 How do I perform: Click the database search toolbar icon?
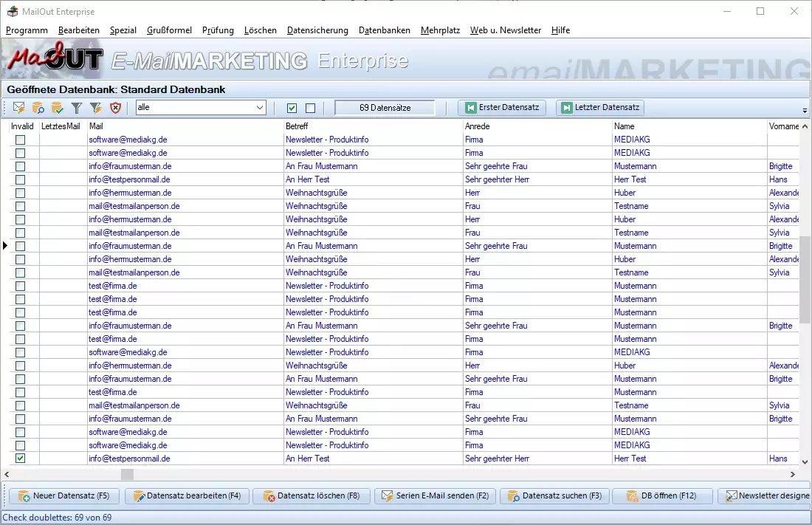38,108
